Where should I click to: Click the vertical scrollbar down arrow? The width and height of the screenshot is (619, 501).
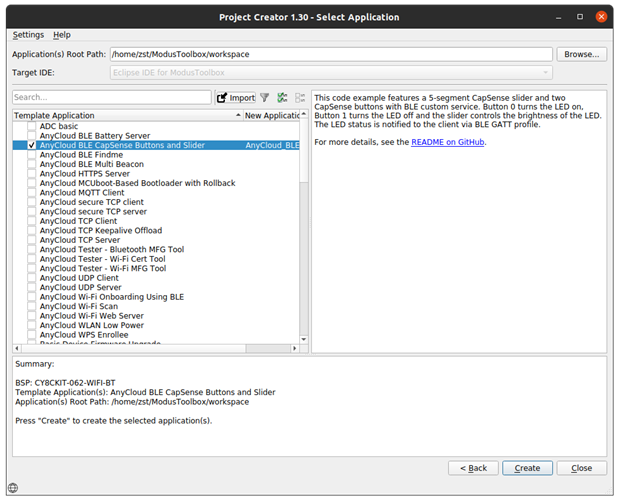click(x=304, y=340)
